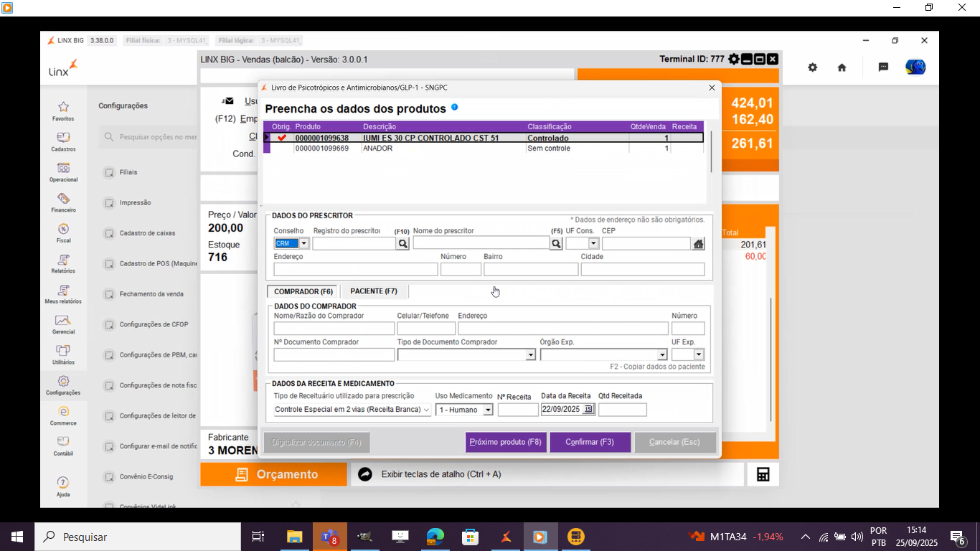Click the product list vertical scrollbar
Image resolution: width=980 pixels, height=551 pixels.
(x=711, y=151)
